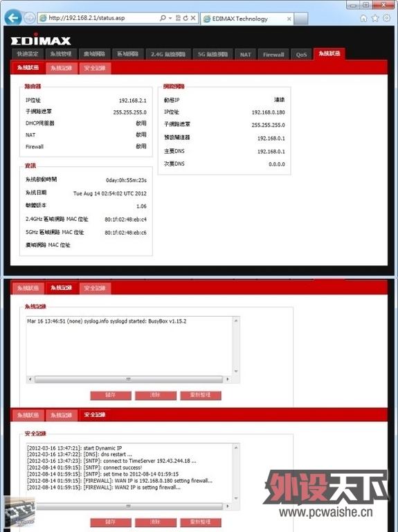Open the 2.4G wireless network tab
This screenshot has width=398, height=532.
click(168, 54)
